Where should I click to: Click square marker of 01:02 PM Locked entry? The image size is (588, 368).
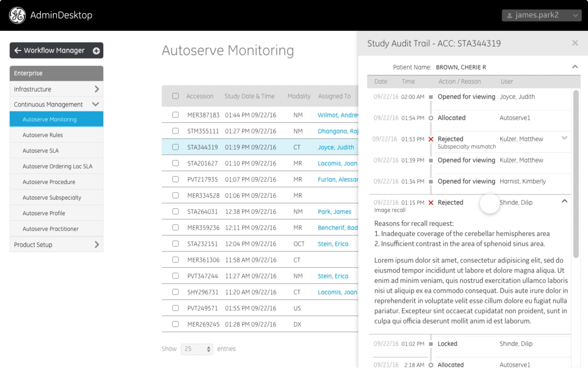(x=431, y=344)
